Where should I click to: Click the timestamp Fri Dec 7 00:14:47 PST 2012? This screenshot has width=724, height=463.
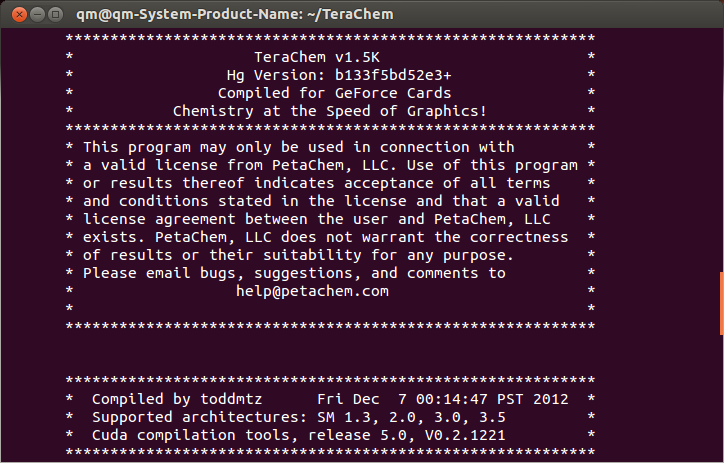coord(443,399)
